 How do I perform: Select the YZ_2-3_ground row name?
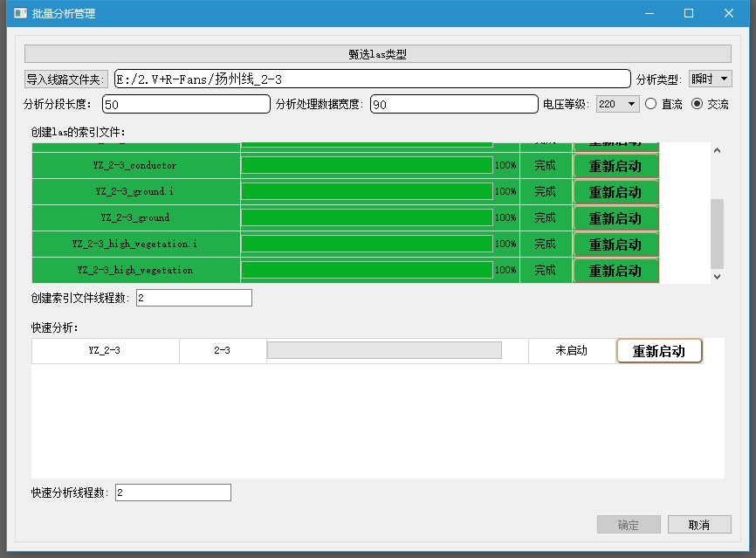135,217
